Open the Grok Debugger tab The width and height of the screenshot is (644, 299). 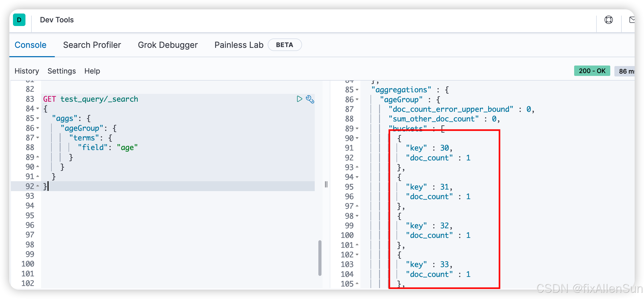pos(168,45)
